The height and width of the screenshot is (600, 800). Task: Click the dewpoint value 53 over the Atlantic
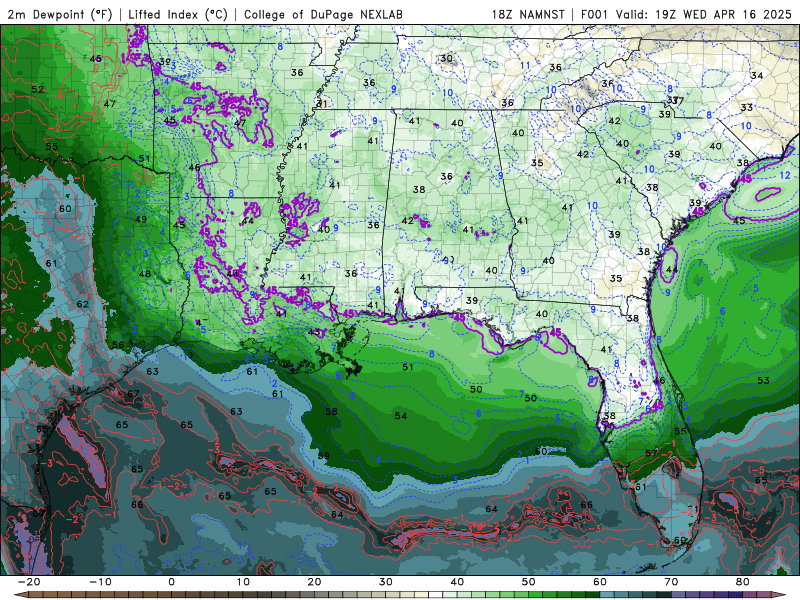tap(763, 380)
